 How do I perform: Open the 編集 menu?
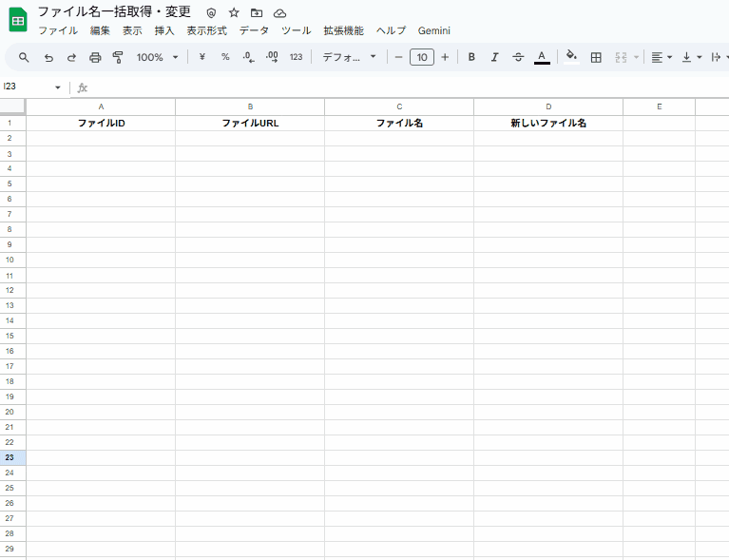click(x=100, y=30)
